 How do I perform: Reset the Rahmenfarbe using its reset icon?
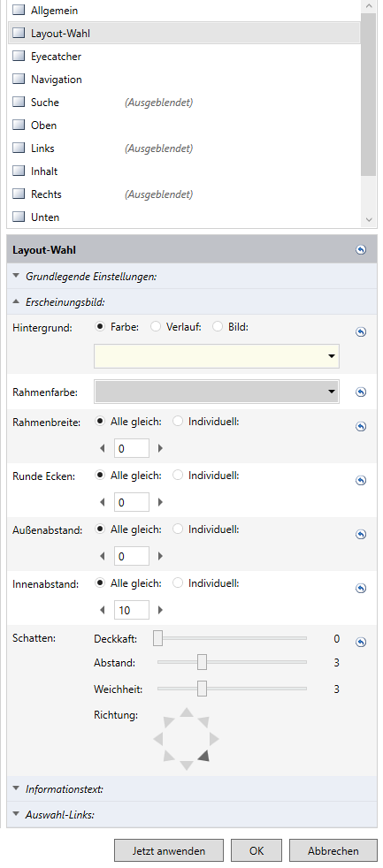click(361, 392)
